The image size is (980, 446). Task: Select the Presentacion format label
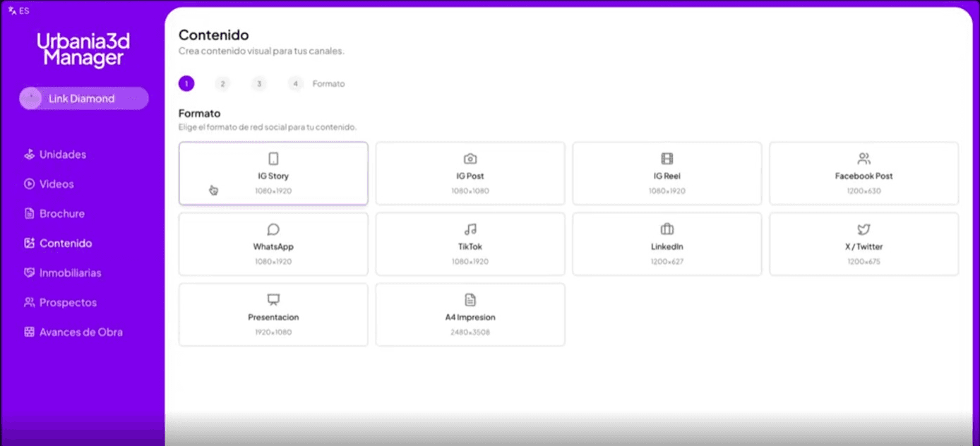pos(273,318)
